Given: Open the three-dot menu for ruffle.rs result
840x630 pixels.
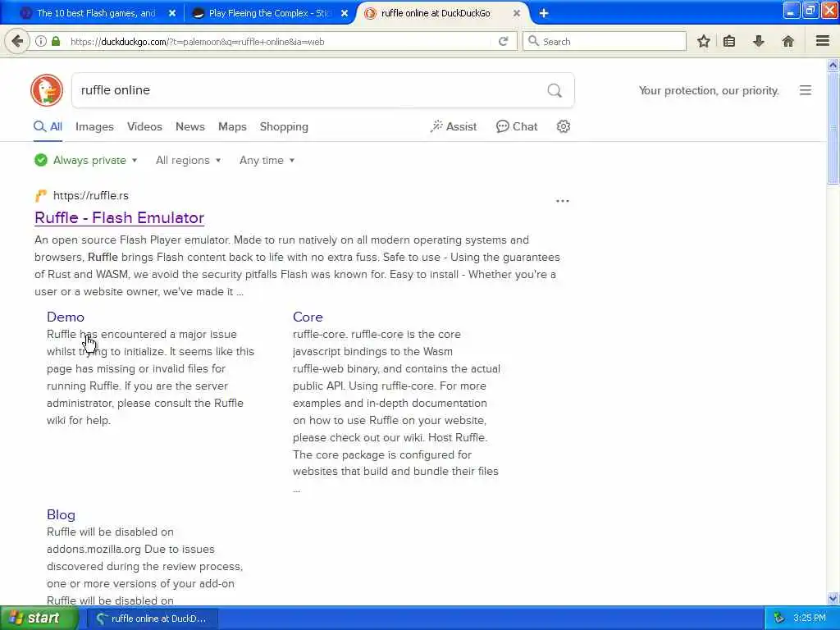Looking at the screenshot, I should (563, 201).
